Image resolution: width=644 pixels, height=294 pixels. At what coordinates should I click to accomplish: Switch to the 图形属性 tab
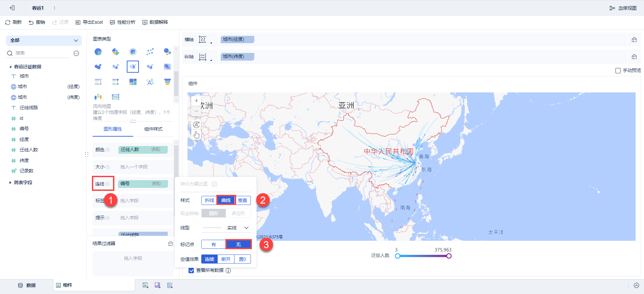tap(113, 129)
